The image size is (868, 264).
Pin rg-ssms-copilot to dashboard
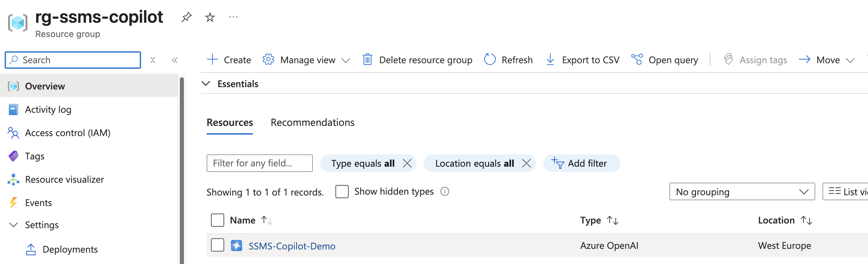tap(186, 17)
